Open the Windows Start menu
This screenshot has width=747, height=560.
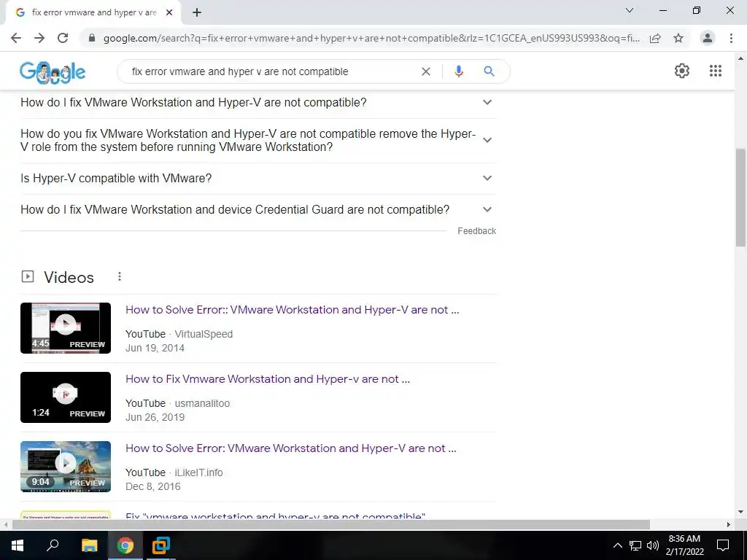point(18,545)
